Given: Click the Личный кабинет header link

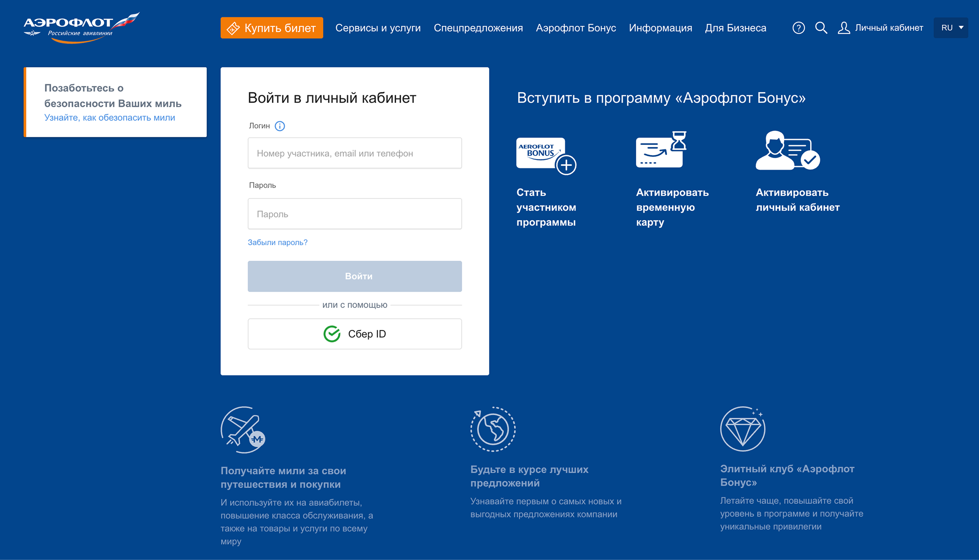Looking at the screenshot, I should 889,28.
